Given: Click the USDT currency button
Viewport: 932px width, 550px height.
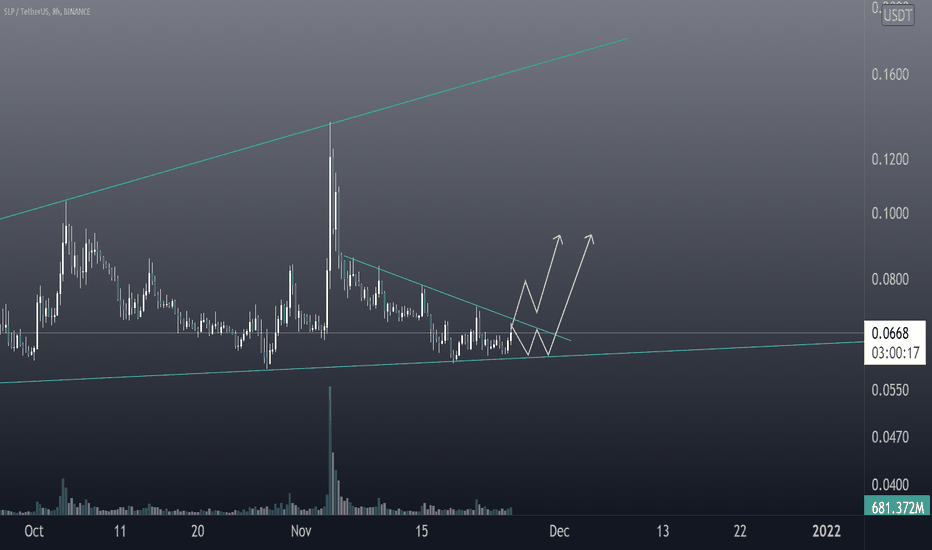Looking at the screenshot, I should pyautogui.click(x=897, y=15).
